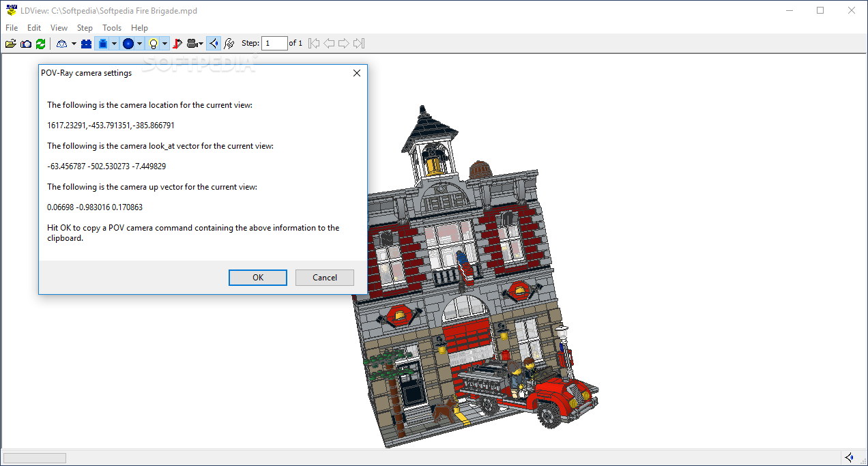This screenshot has width=868, height=466.
Task: Click the Step number input field
Action: (x=274, y=43)
